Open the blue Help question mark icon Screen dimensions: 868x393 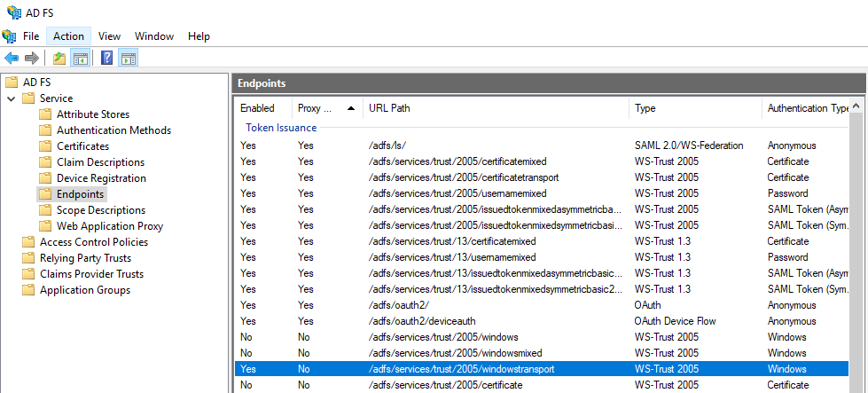tap(107, 58)
